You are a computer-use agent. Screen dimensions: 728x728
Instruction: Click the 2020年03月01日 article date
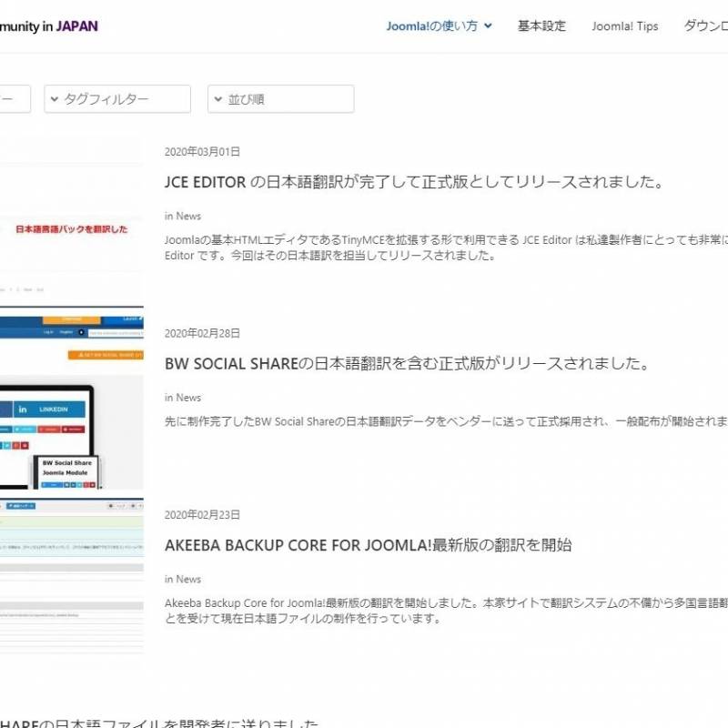202,152
